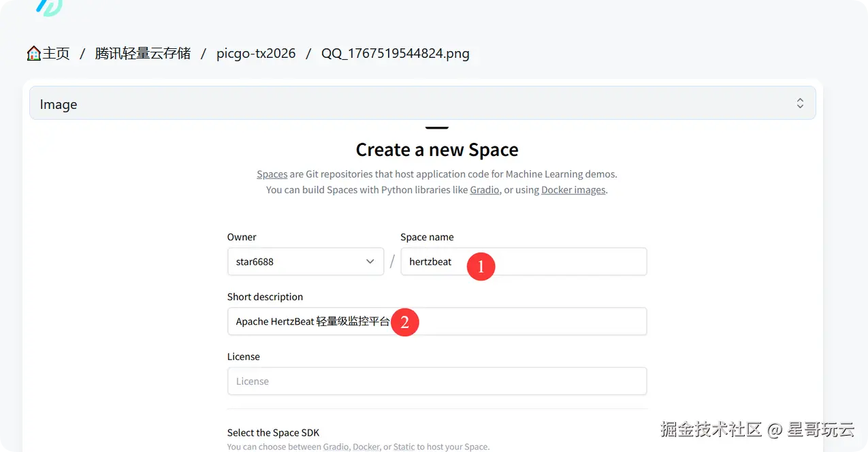Open the Owner star6688 dropdown

point(306,261)
